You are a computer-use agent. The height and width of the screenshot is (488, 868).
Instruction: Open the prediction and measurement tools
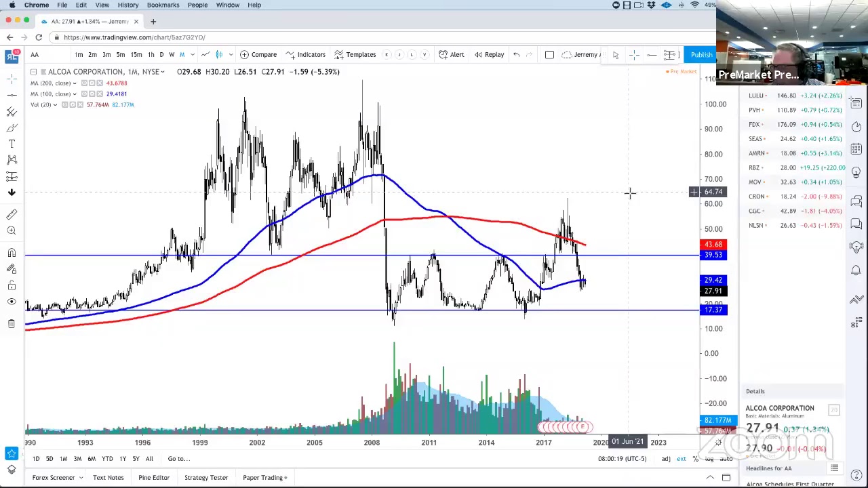pyautogui.click(x=12, y=176)
